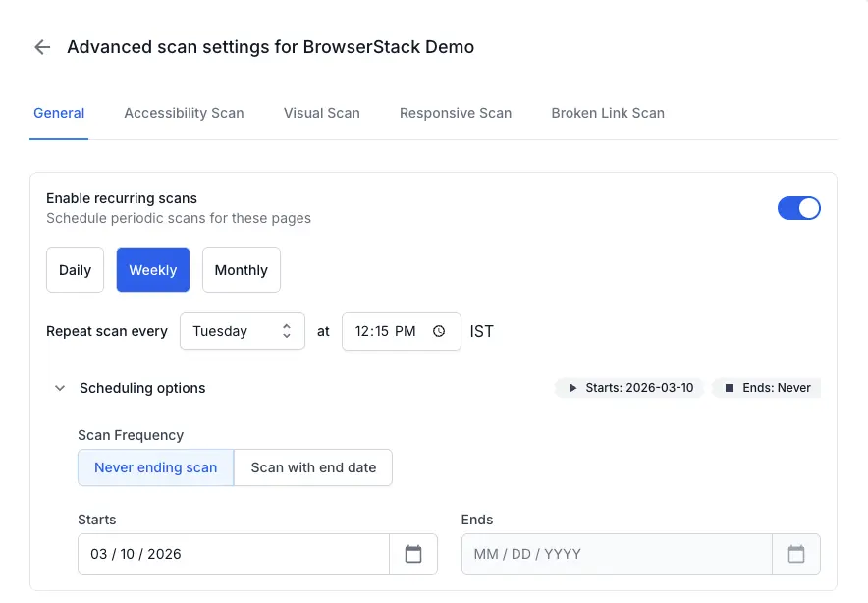Click the play icon on the Starts badge
The image size is (868, 603).
coord(573,388)
